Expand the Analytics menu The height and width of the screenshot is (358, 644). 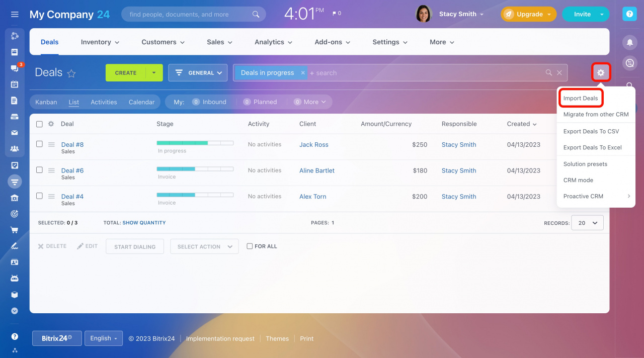click(x=274, y=42)
